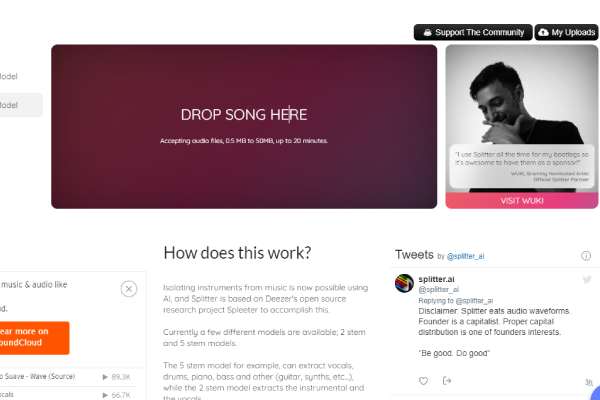Click the @splitter_ai handle under splitter.ai name
The width and height of the screenshot is (600, 400).
coord(439,290)
